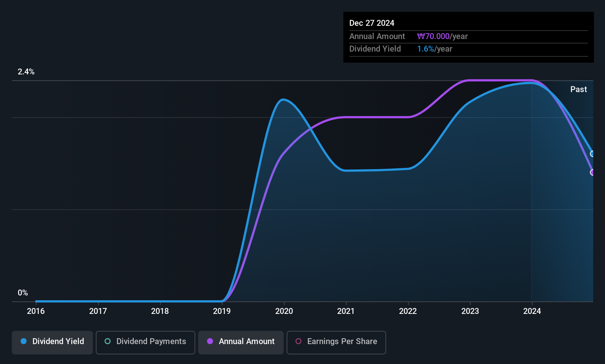Viewport: 605px width, 364px height.
Task: Click the ₩70.000/year annual amount value
Action: point(442,36)
